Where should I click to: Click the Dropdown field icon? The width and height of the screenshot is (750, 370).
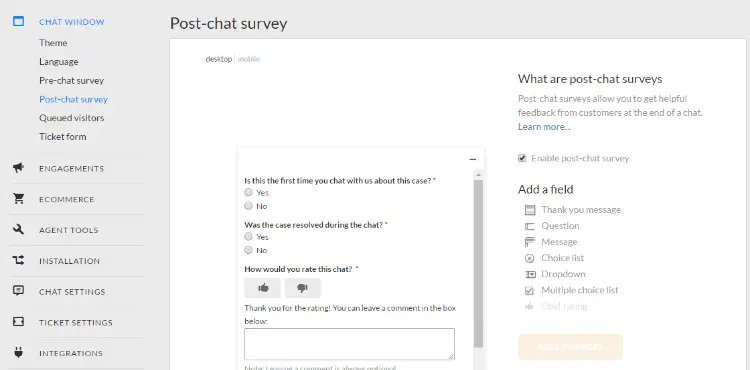tap(529, 274)
